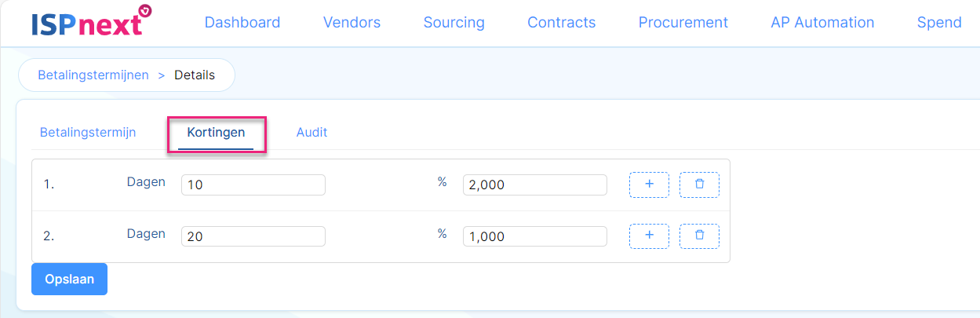Focus the Dagen field showing 10
Viewport: 980px width, 318px height.
(253, 185)
